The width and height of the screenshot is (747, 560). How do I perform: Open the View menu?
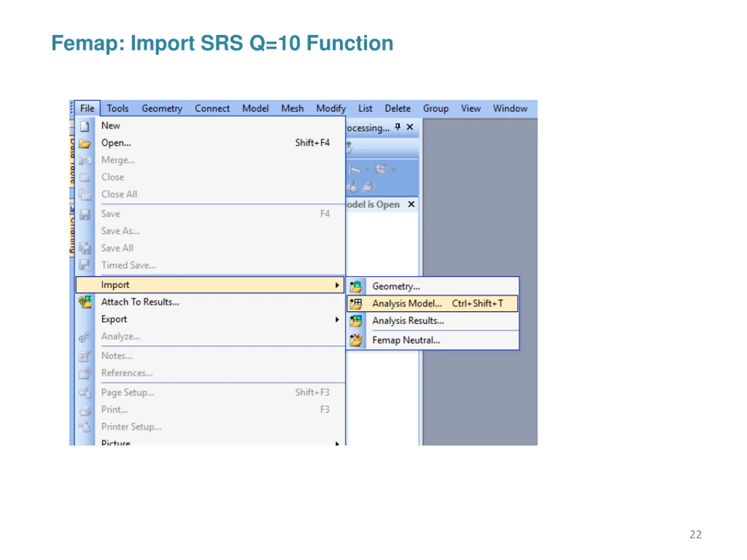pos(471,108)
